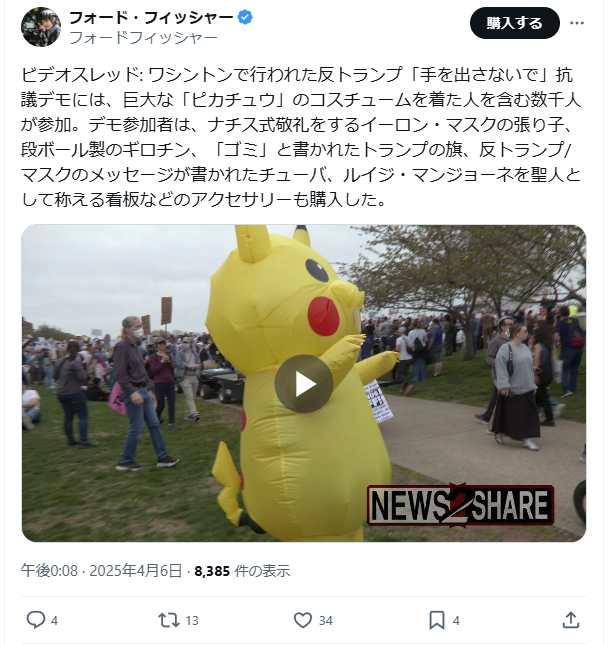Like the post with the heart icon
Screen dimensions: 610x645
click(303, 619)
